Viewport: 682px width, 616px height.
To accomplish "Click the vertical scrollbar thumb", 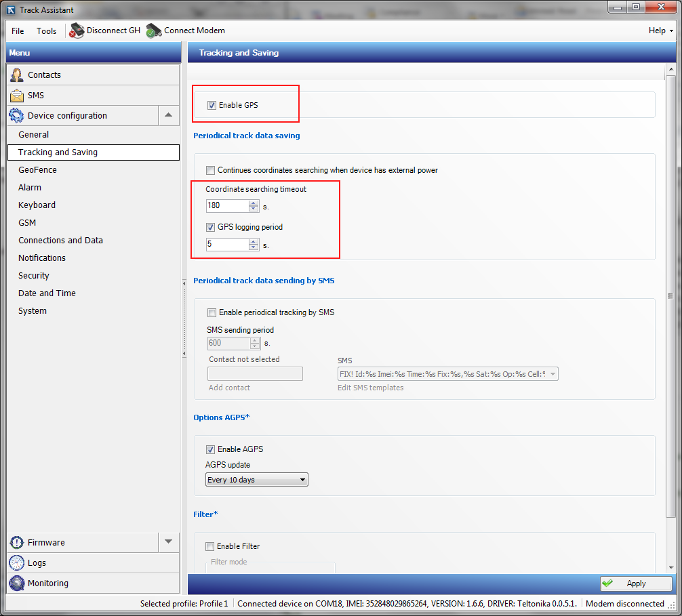I will tap(671, 297).
